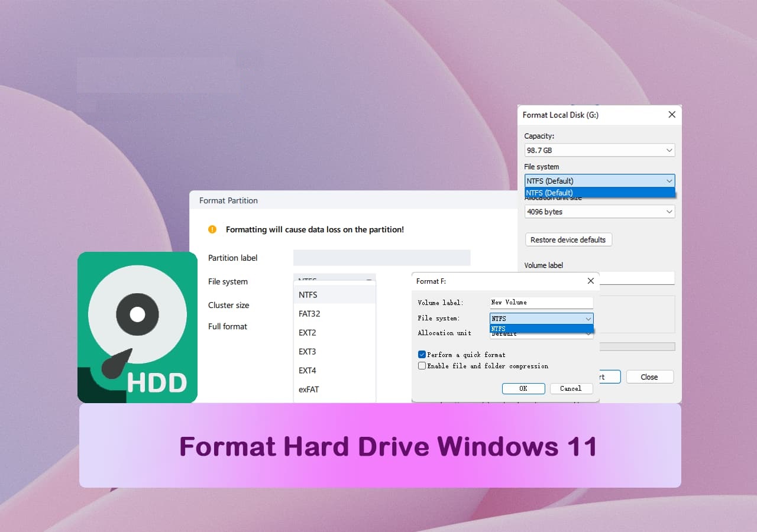Viewport: 757px width, 532px height.
Task: Click the Full format label
Action: pyautogui.click(x=228, y=326)
